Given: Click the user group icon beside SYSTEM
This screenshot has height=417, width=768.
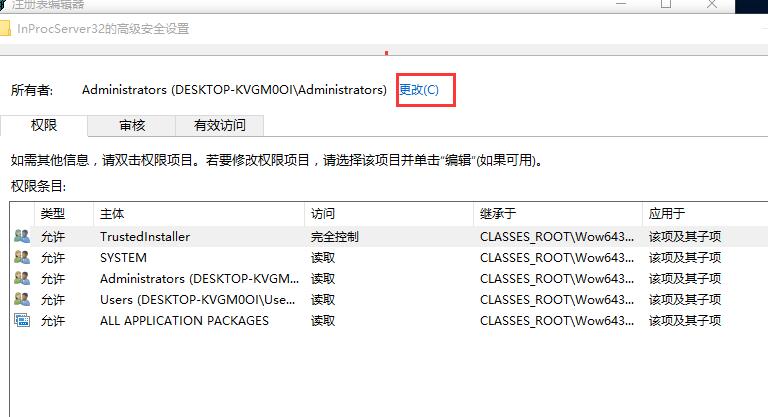Looking at the screenshot, I should 22,257.
